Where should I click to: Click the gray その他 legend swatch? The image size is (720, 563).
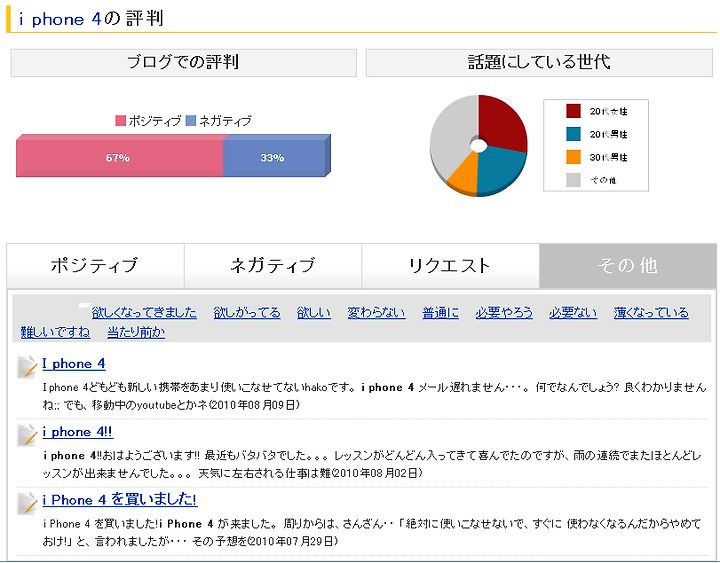point(573,180)
